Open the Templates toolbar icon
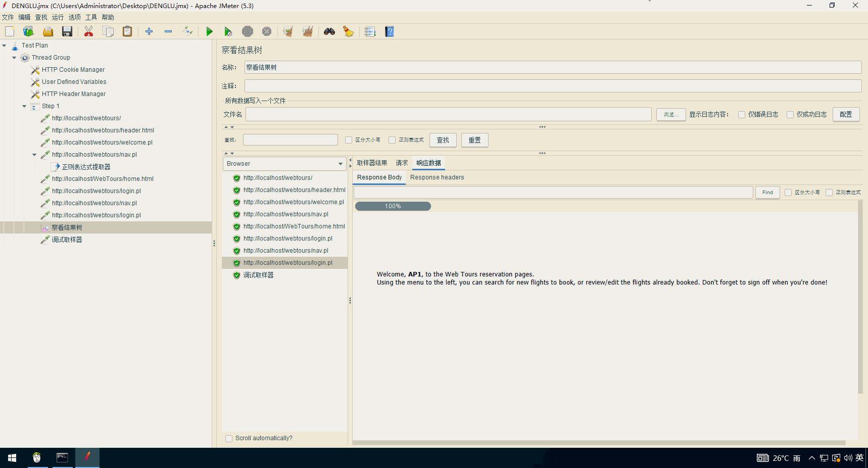Image resolution: width=868 pixels, height=468 pixels. 28,31
